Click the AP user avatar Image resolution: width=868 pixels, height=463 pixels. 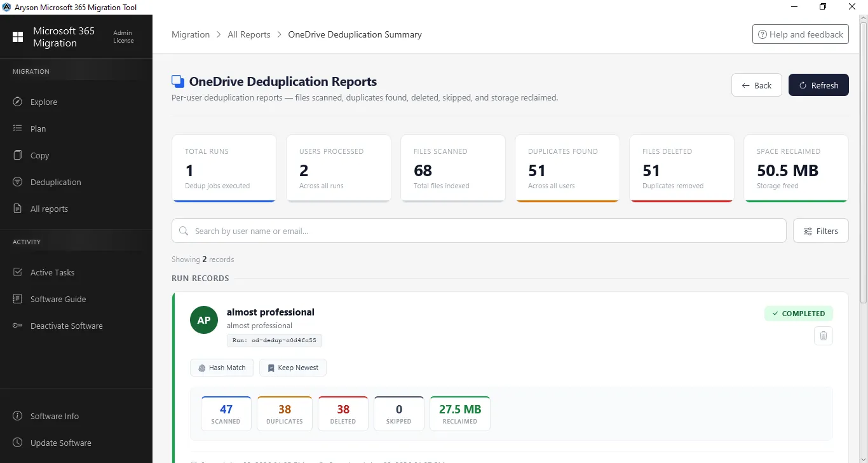pyautogui.click(x=204, y=320)
